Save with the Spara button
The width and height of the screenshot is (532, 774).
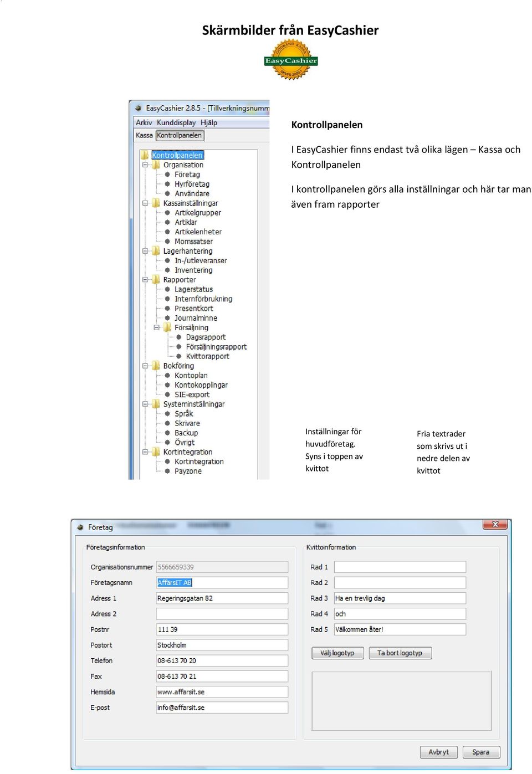coord(481,752)
